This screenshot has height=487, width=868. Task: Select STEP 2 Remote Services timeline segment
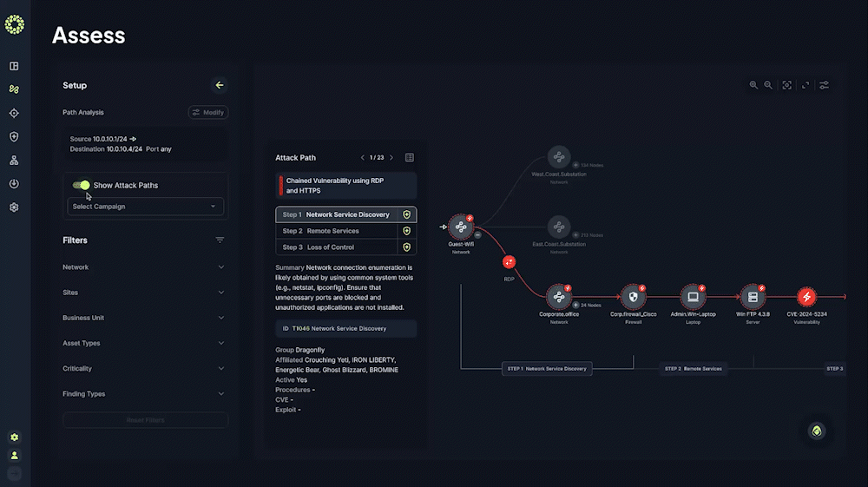[x=693, y=369]
